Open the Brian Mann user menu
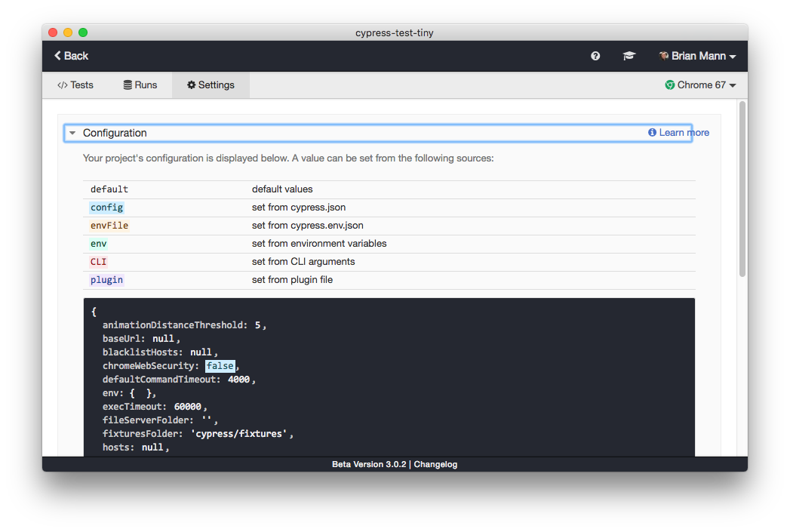Image resolution: width=790 pixels, height=532 pixels. coord(698,56)
